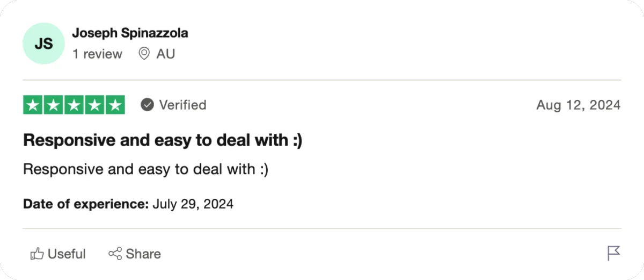Mark review as Useful via label
Viewport: 644px width, 280px height.
click(x=67, y=254)
